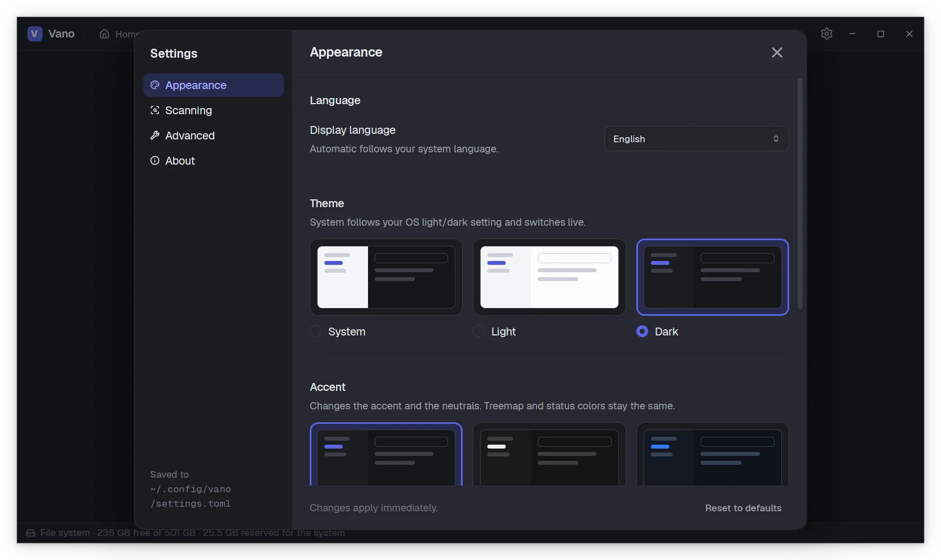Image resolution: width=941 pixels, height=560 pixels.
Task: Click the up-down chevron in the English dropdown
Action: click(776, 139)
